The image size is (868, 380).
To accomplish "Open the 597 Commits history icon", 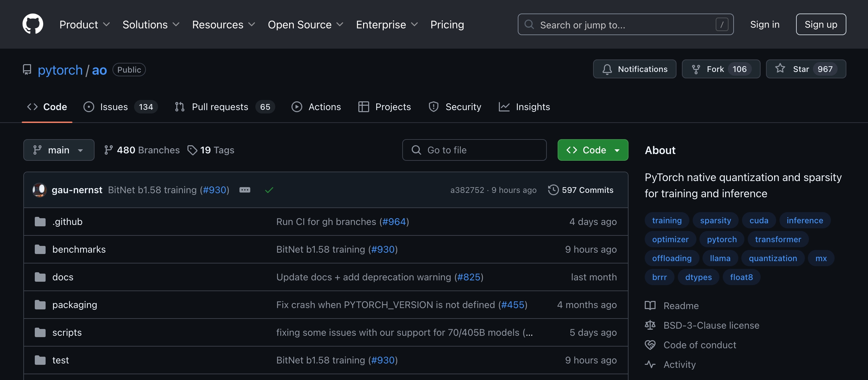I will (553, 190).
